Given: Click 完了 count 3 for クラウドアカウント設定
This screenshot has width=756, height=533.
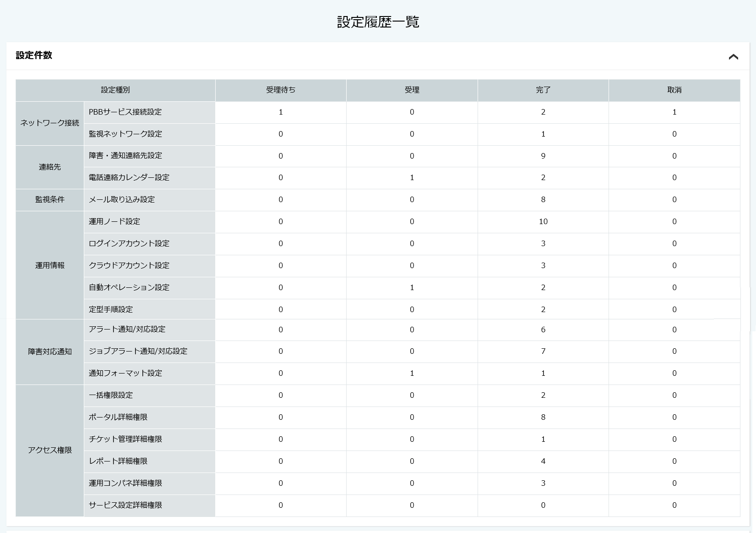Looking at the screenshot, I should point(543,266).
